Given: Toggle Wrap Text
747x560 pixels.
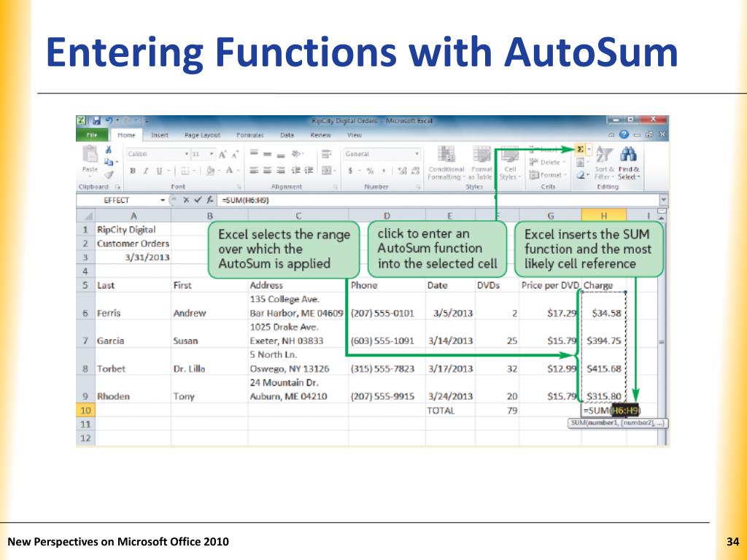Looking at the screenshot, I should (x=326, y=154).
